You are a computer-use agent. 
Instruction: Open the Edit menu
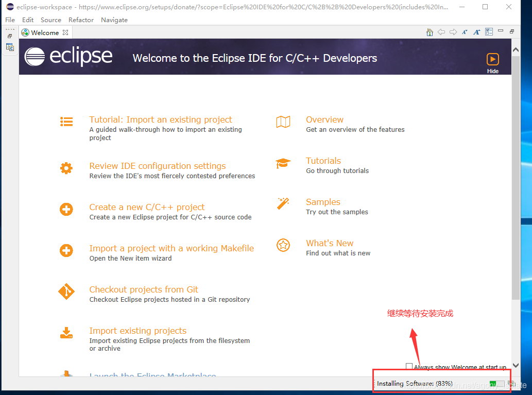coord(28,20)
